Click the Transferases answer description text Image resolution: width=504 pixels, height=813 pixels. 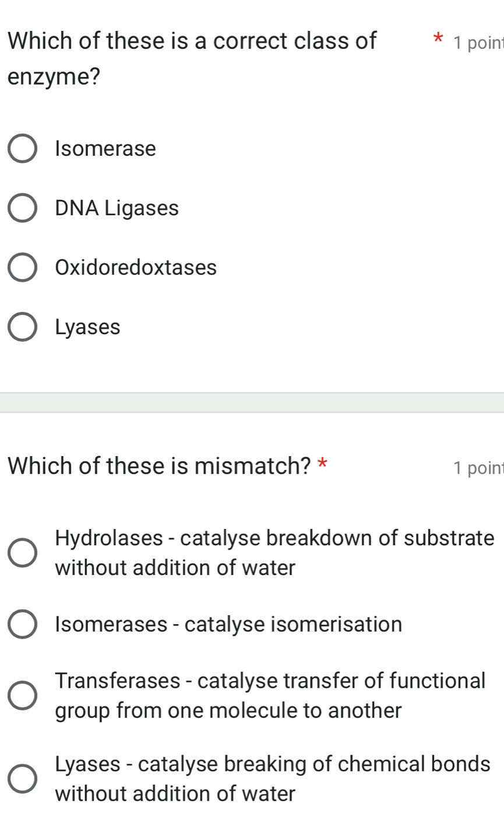(270, 695)
